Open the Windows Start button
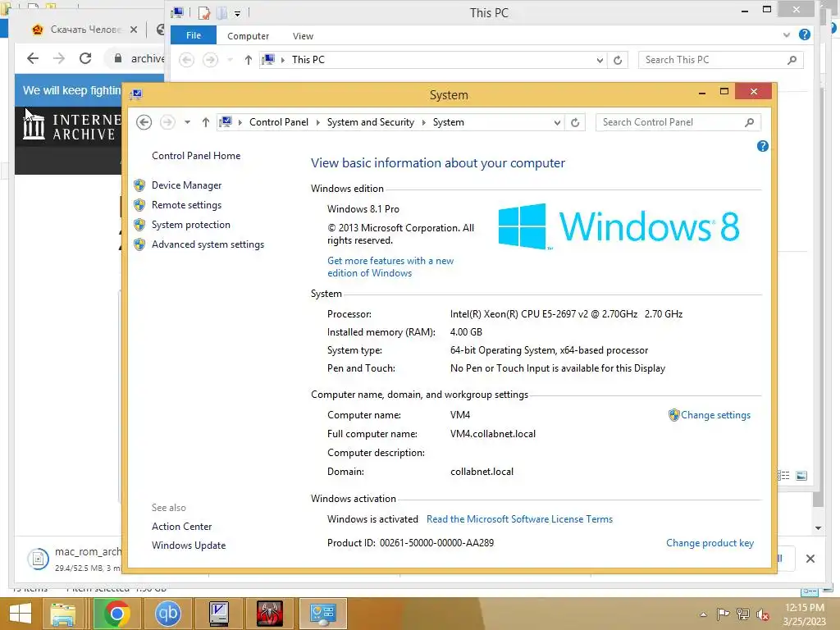The height and width of the screenshot is (630, 840). pyautogui.click(x=20, y=614)
